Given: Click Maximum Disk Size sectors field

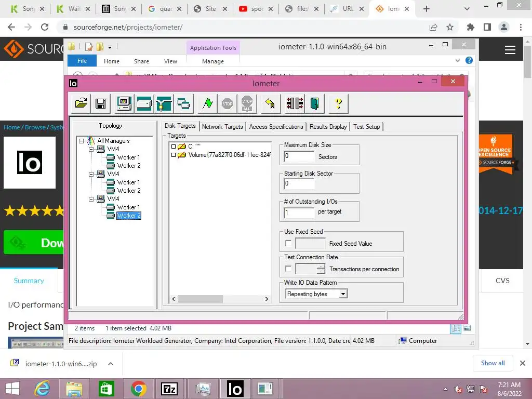Looking at the screenshot, I should 299,156.
